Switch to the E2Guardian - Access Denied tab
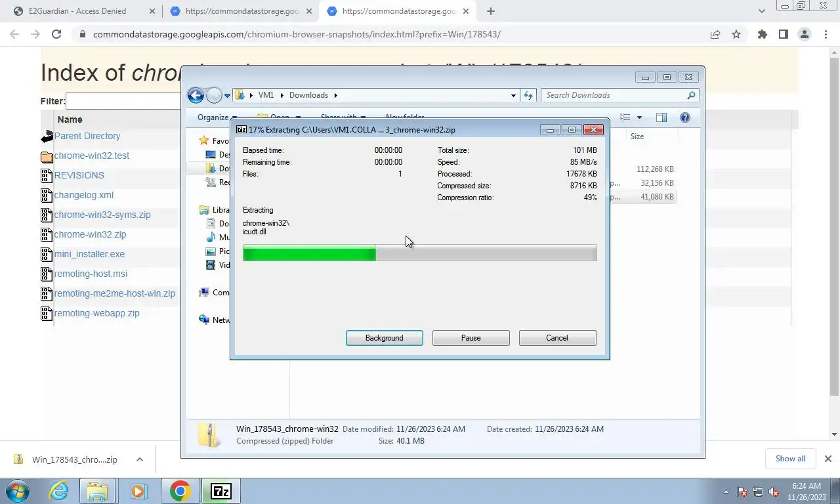 tap(77, 11)
